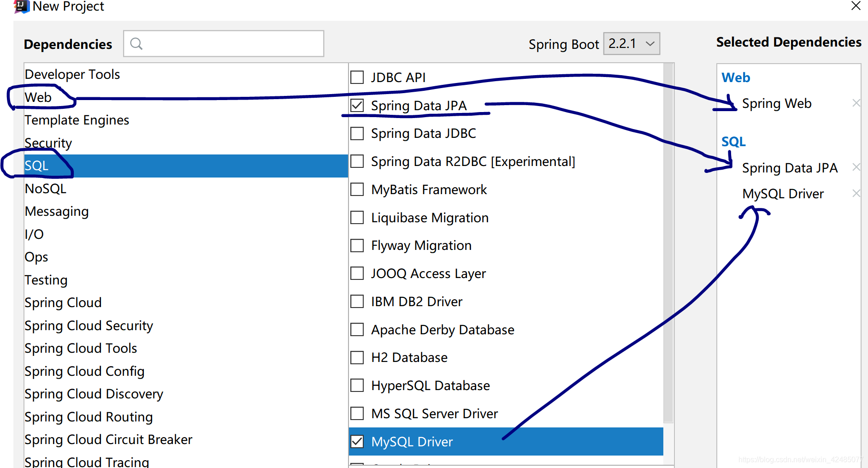This screenshot has width=868, height=468.
Task: Select the I/O category
Action: [x=186, y=234]
